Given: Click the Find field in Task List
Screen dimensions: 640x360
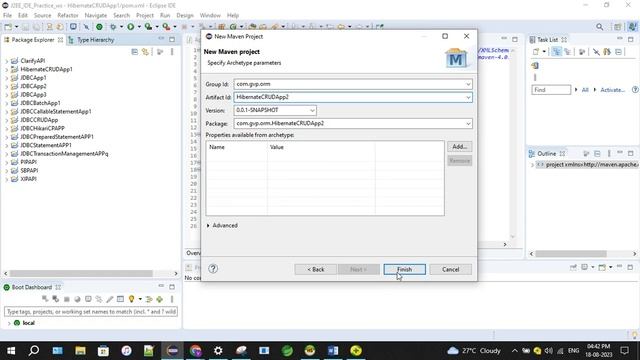Looking at the screenshot, I should (551, 90).
